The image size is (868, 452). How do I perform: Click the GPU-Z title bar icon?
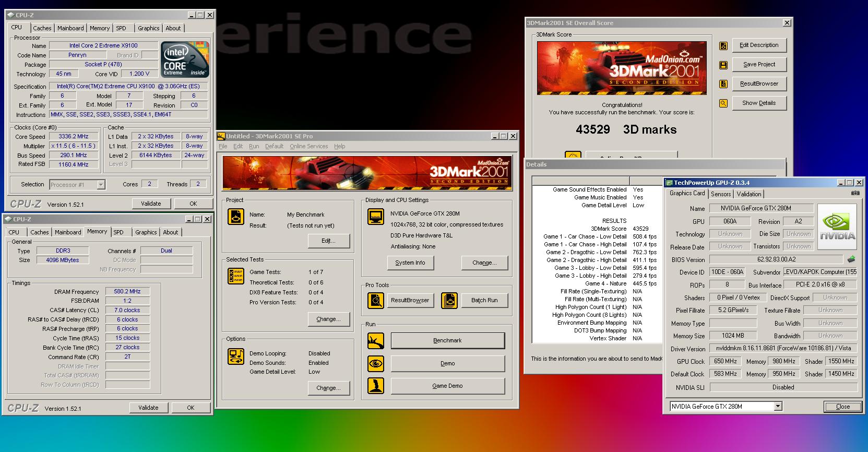(669, 182)
